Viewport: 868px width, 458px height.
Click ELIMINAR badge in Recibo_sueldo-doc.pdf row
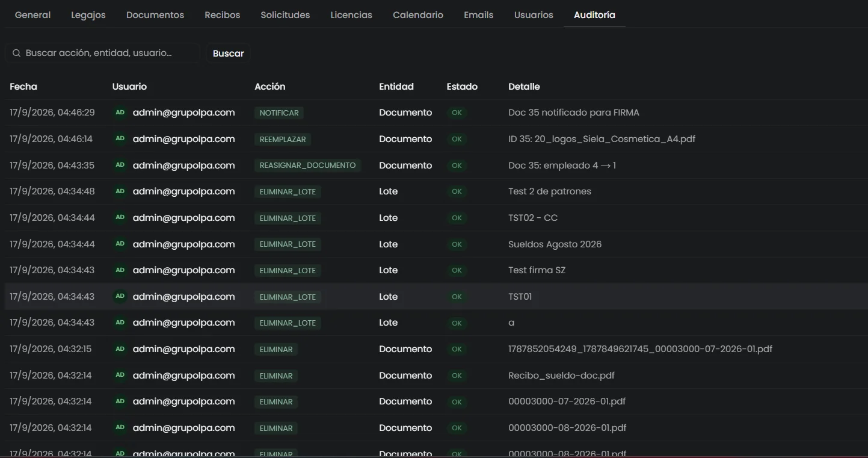coord(276,376)
